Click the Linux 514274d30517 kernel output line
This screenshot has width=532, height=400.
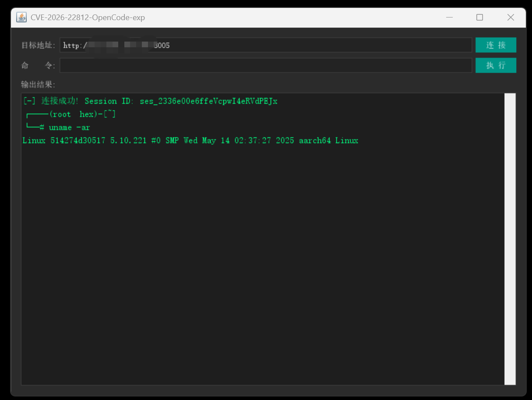click(x=190, y=140)
